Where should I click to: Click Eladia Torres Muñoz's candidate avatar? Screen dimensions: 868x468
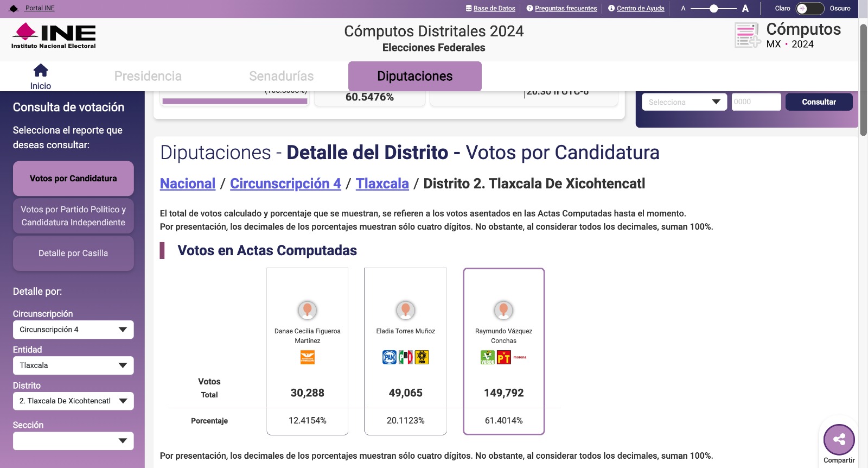(x=405, y=310)
